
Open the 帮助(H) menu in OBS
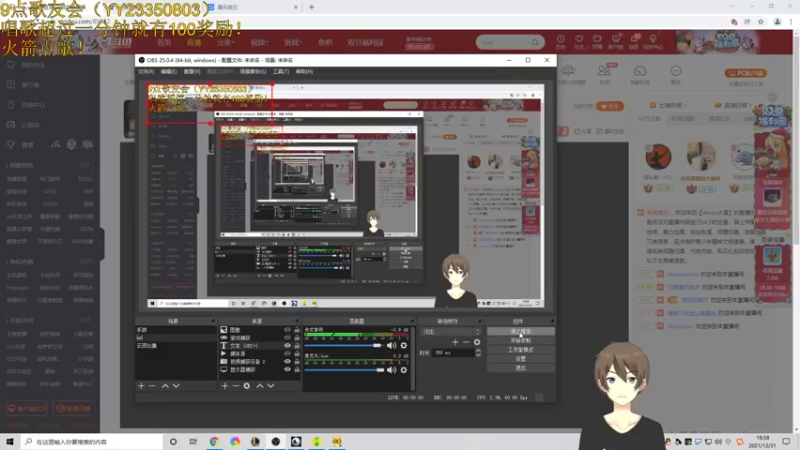point(304,72)
